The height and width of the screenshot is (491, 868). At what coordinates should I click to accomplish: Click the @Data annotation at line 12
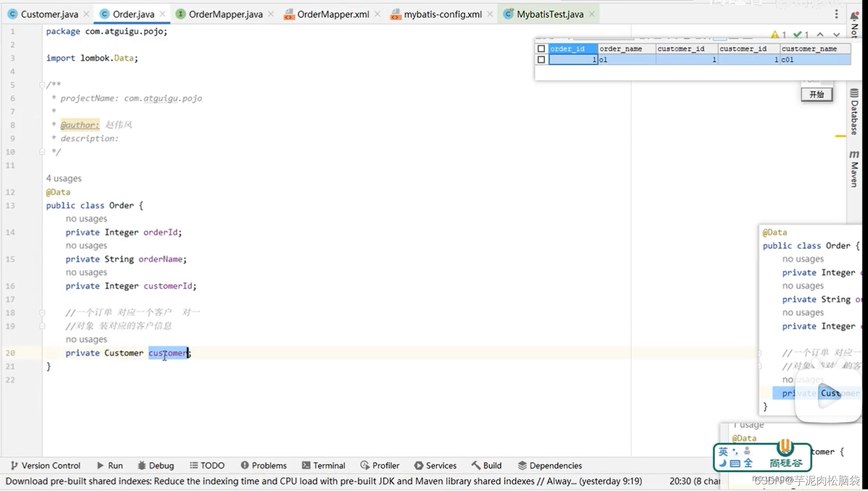[58, 192]
